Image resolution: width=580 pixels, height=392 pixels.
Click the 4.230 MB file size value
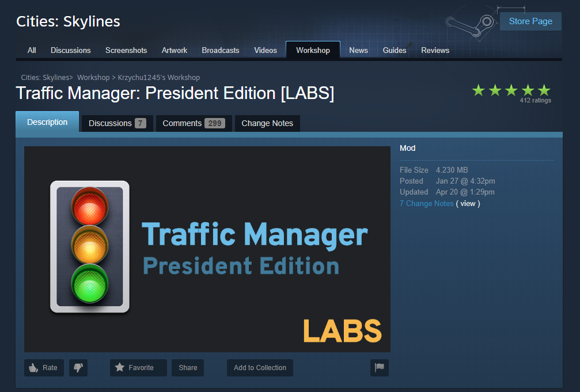[x=452, y=170]
